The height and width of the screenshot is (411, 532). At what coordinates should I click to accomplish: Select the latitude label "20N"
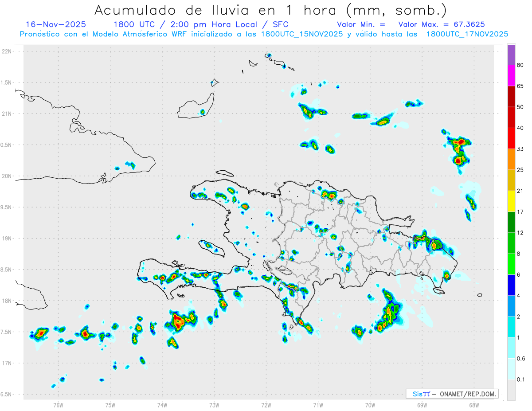coord(7,176)
